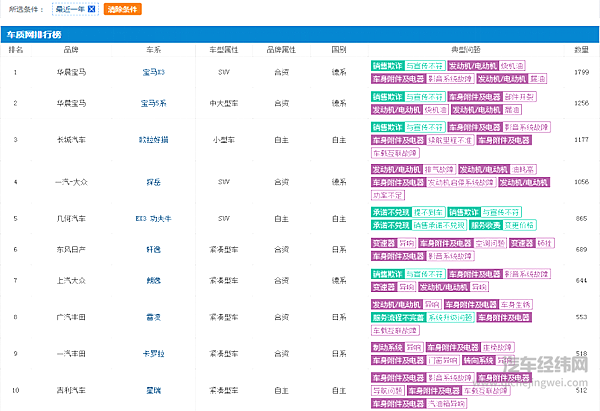Screen dimensions: 600x411
Task: Click the 车质网排行榜 header title
Action: click(x=34, y=34)
